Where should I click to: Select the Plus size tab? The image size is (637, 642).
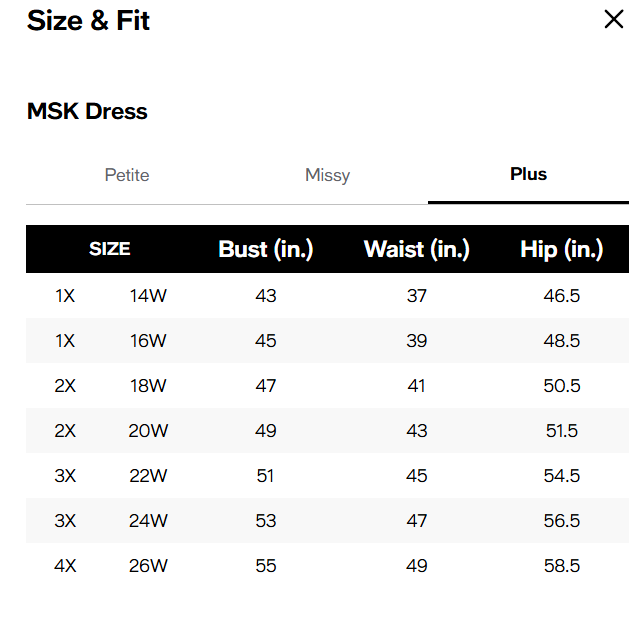click(528, 174)
